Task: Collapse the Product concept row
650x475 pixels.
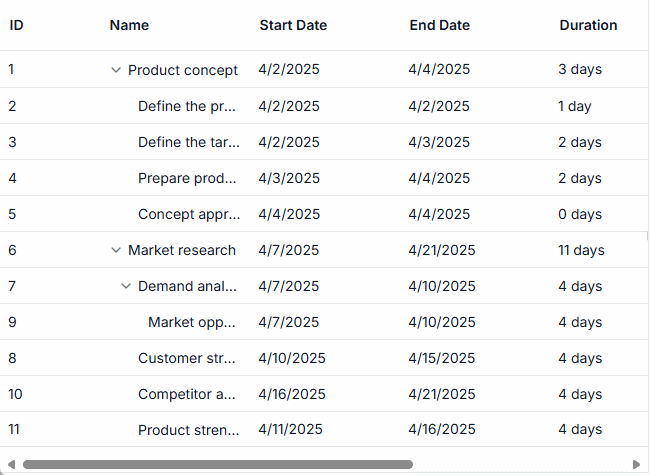Action: (116, 70)
